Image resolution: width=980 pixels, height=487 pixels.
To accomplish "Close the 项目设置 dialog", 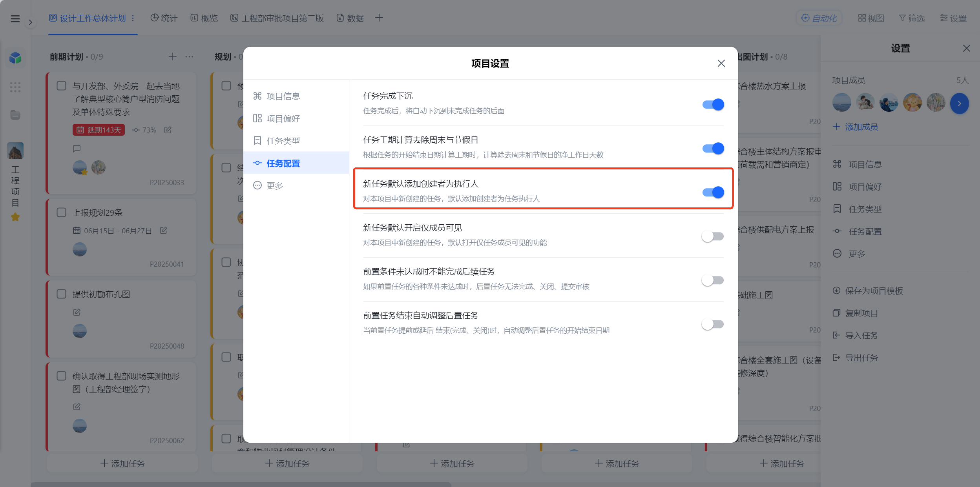I will [x=721, y=63].
